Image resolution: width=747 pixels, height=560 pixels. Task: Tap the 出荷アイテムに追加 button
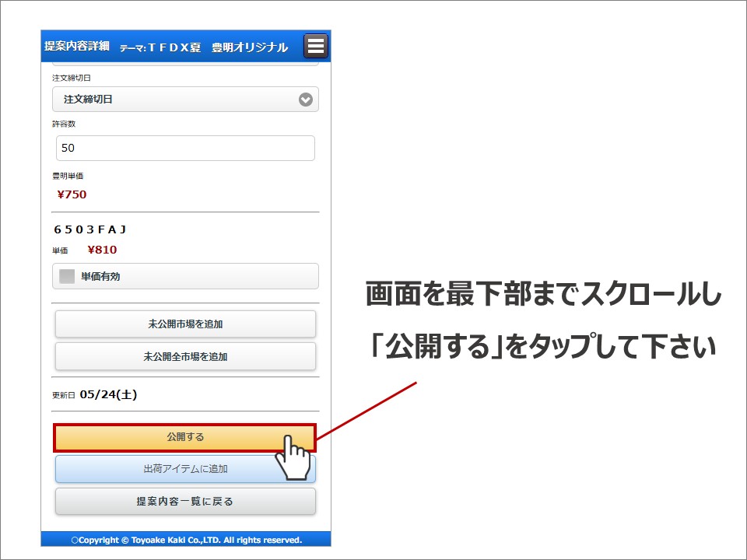click(185, 469)
